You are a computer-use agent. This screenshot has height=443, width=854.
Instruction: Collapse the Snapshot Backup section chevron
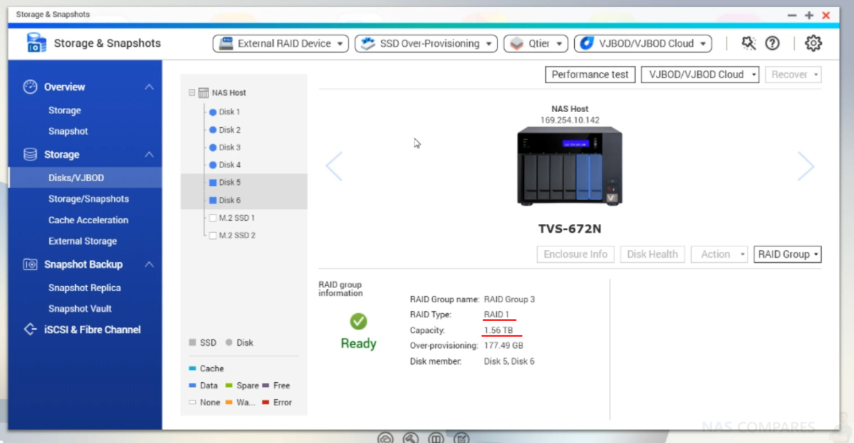pyautogui.click(x=149, y=264)
